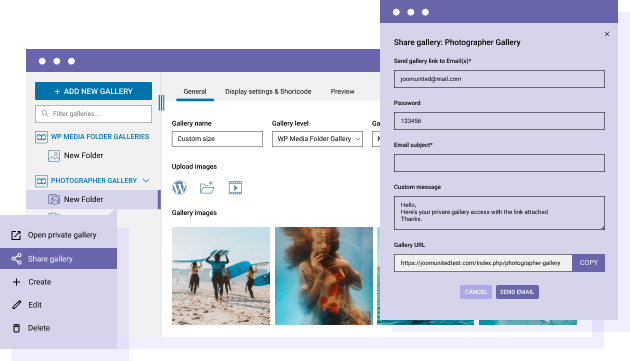The image size is (630, 361).
Task: Click the WP MEDIA FOLDER GALLERIES label
Action: click(x=100, y=137)
